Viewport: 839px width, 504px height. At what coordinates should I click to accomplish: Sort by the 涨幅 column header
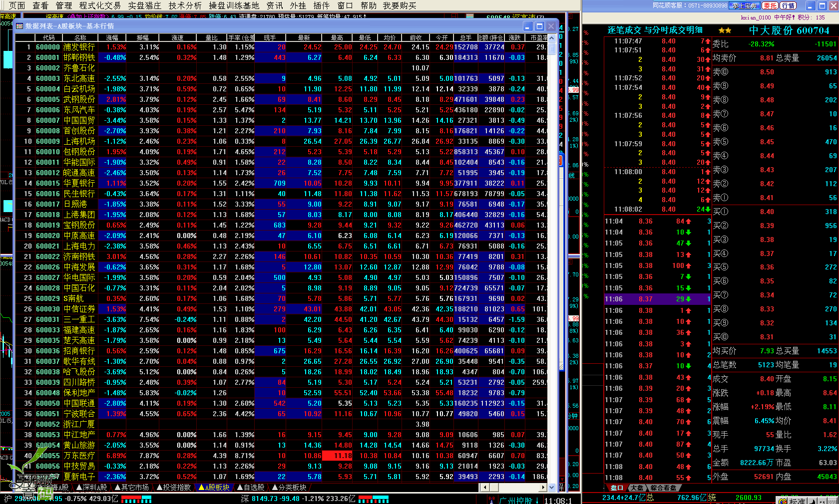pos(112,37)
